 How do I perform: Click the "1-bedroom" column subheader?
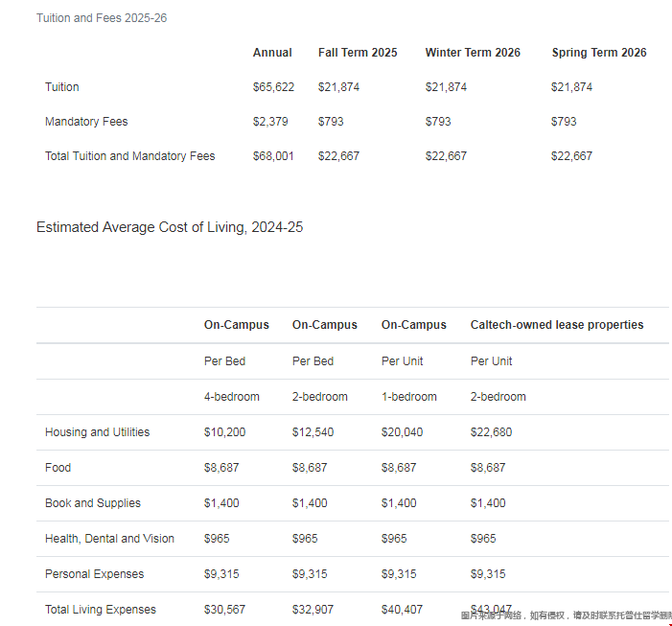[409, 397]
